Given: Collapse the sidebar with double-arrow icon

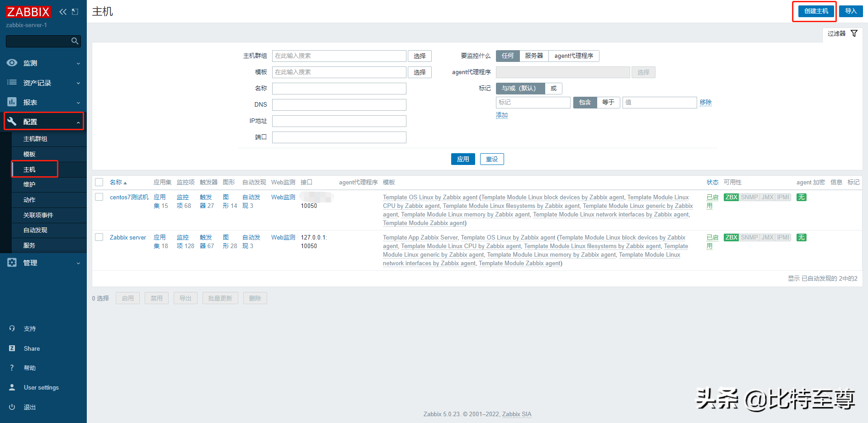Looking at the screenshot, I should (63, 12).
